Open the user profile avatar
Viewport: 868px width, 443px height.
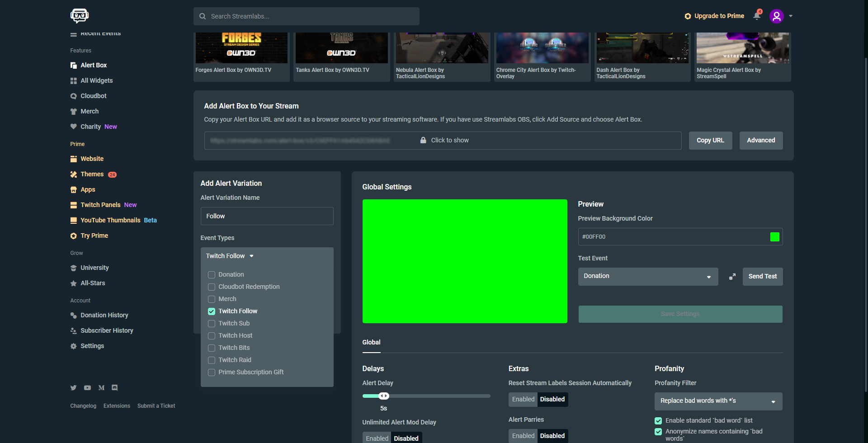pos(776,16)
